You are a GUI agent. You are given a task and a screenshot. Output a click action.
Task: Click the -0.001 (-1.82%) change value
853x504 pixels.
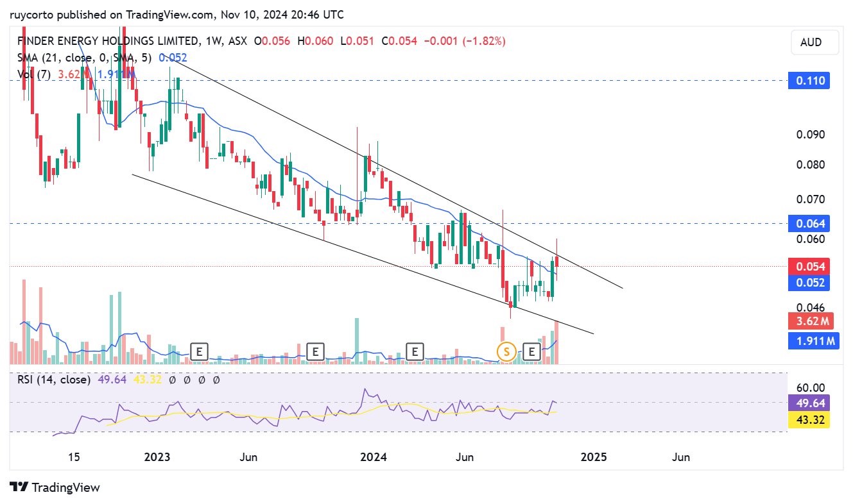[463, 41]
